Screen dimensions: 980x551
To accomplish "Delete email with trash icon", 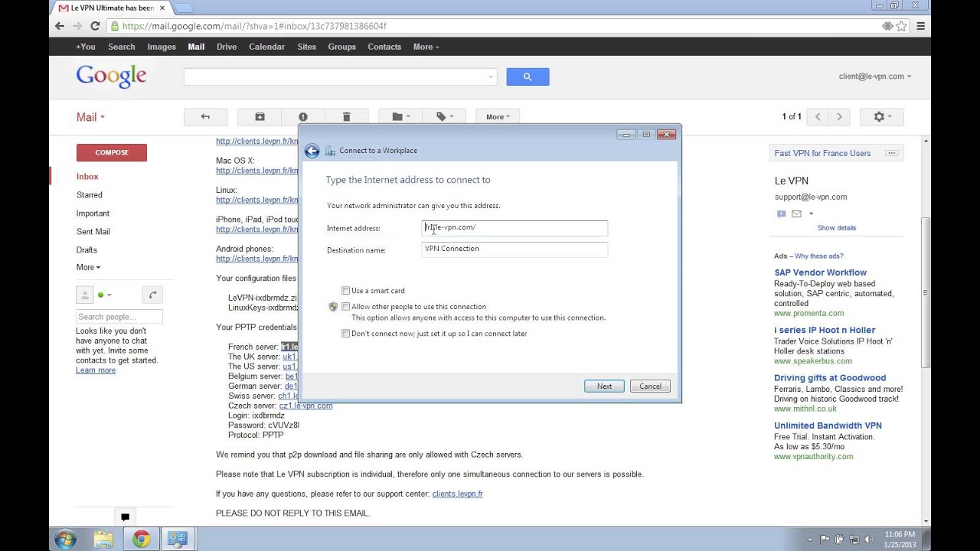I will [x=346, y=117].
